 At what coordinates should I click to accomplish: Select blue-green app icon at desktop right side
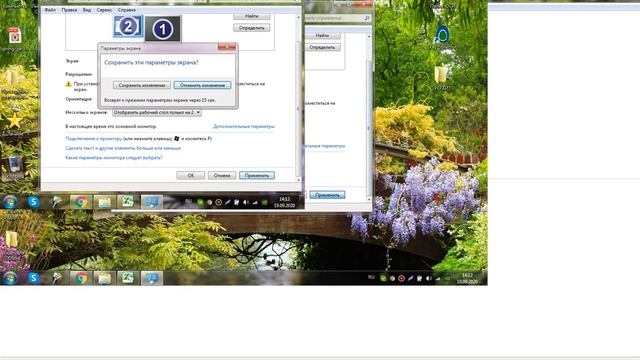pyautogui.click(x=442, y=34)
